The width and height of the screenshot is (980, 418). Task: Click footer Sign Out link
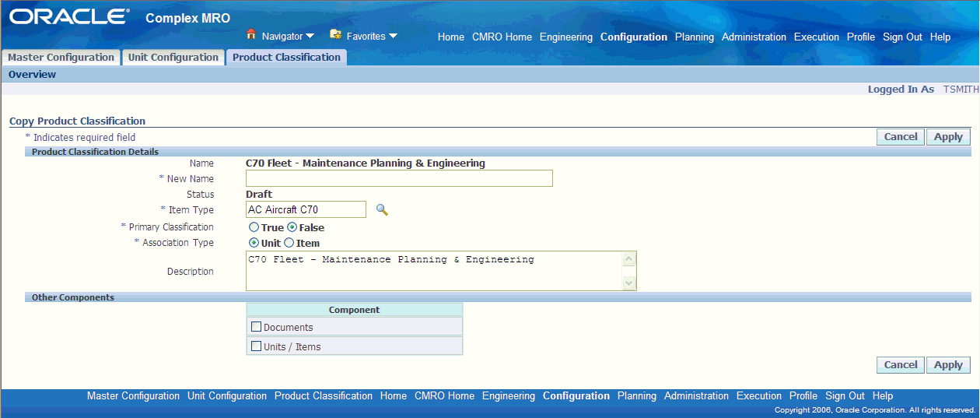[845, 396]
